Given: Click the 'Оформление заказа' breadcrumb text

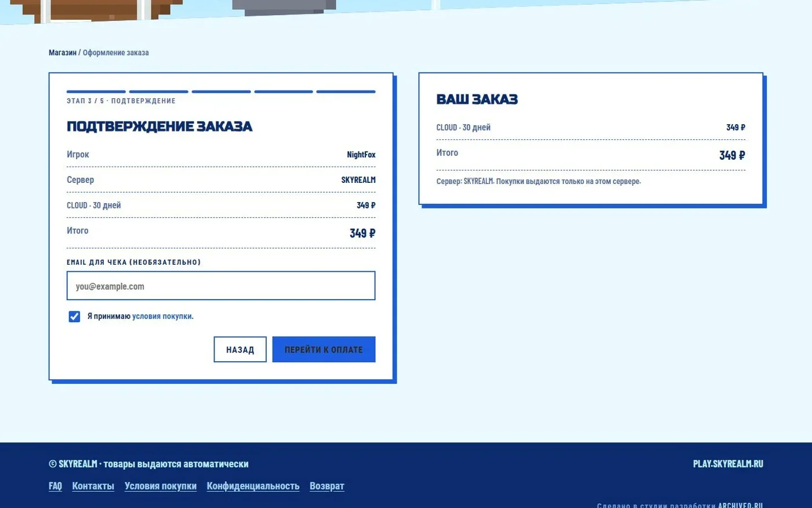Looking at the screenshot, I should pyautogui.click(x=116, y=52).
